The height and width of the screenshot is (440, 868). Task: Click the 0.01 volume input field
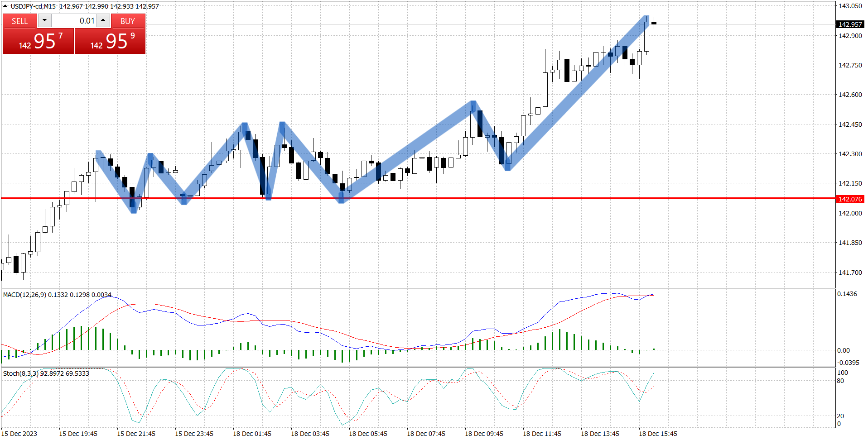[74, 20]
